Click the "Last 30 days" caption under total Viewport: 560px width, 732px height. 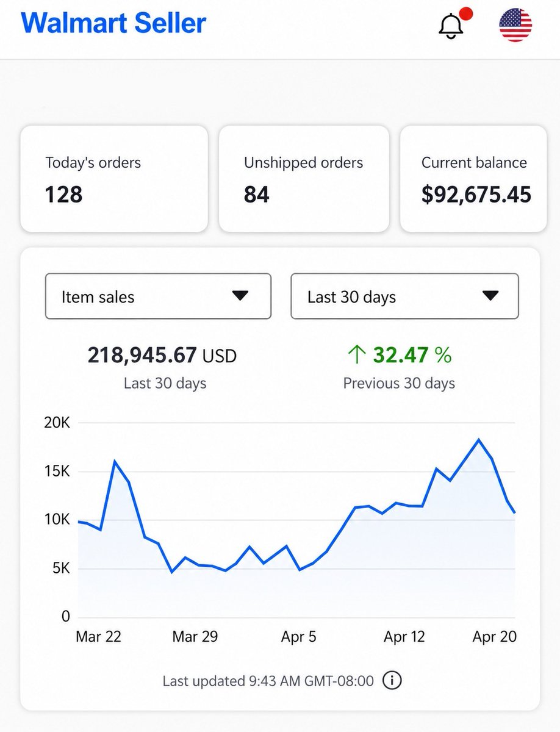click(165, 384)
